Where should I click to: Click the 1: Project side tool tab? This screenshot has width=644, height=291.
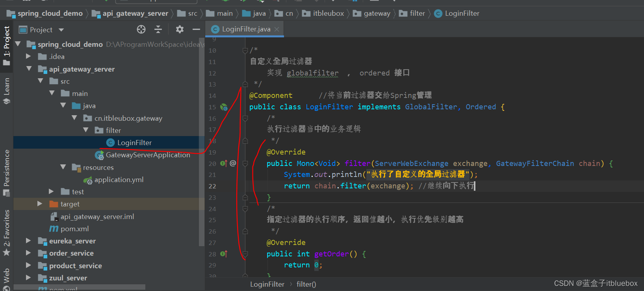[6, 46]
